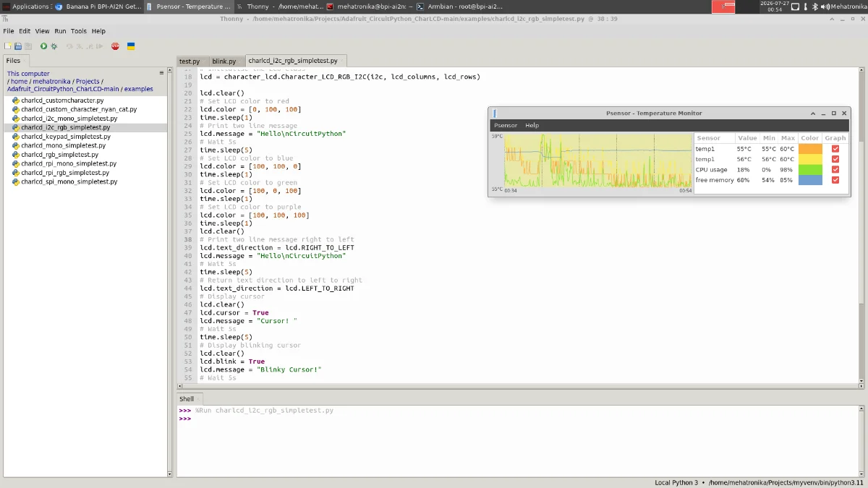Open the Mehatronika user menu in the panel
Image resolution: width=868 pixels, height=488 pixels.
point(848,7)
